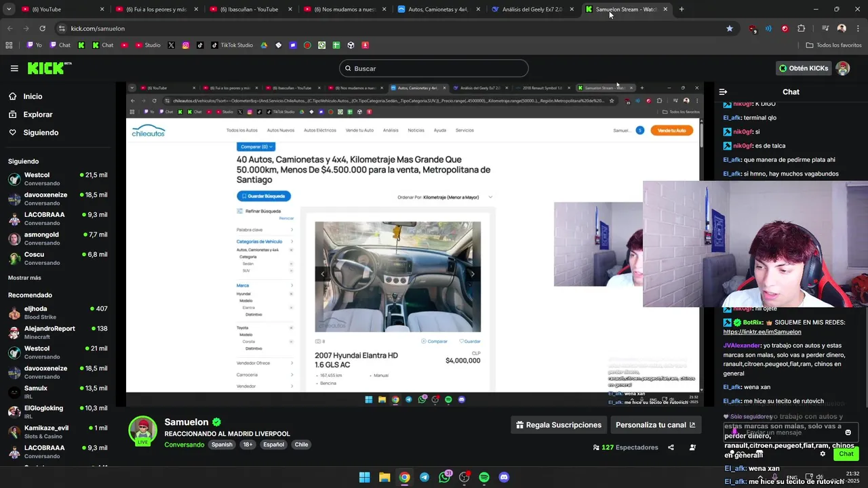
Task: Focus the Enviar un mensaje field
Action: pos(791,432)
